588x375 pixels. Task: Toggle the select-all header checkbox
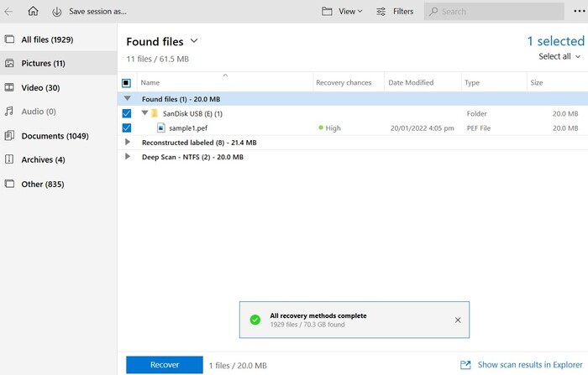(126, 83)
